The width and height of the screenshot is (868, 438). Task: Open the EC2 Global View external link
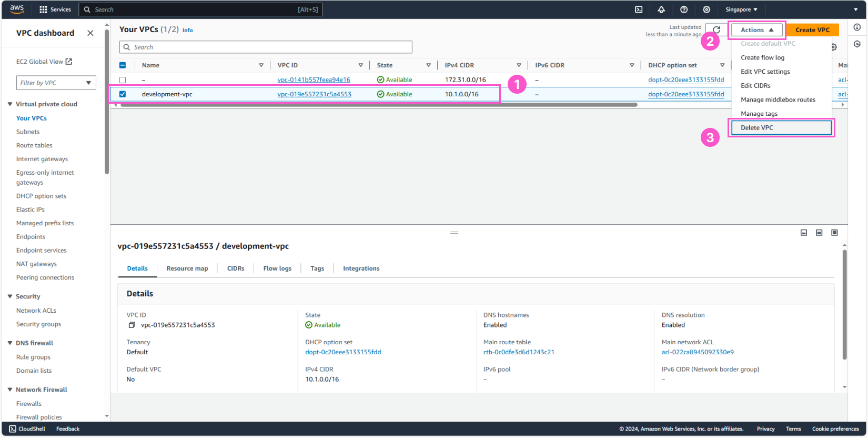(x=44, y=62)
